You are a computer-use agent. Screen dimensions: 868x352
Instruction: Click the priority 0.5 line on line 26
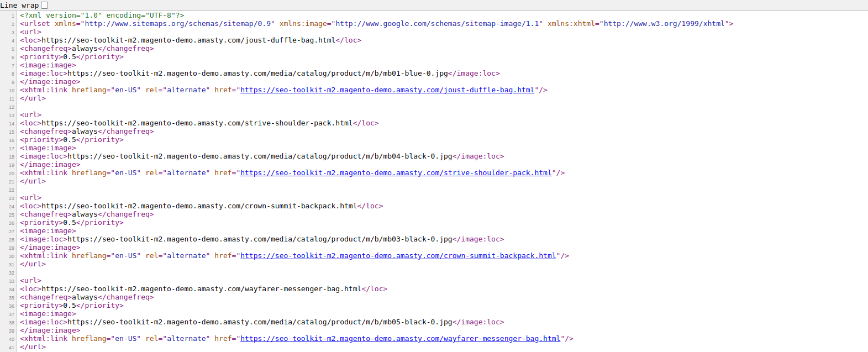tap(72, 223)
